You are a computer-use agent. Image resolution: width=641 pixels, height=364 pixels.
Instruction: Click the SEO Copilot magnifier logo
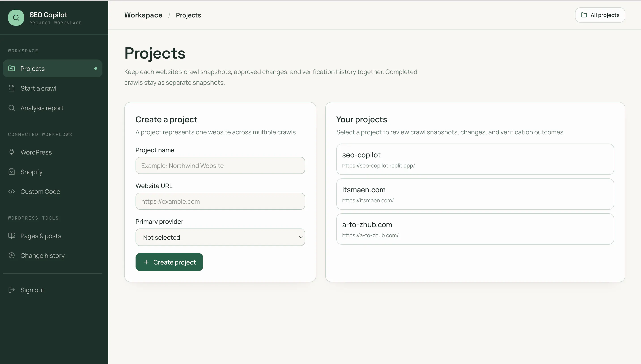tap(16, 17)
